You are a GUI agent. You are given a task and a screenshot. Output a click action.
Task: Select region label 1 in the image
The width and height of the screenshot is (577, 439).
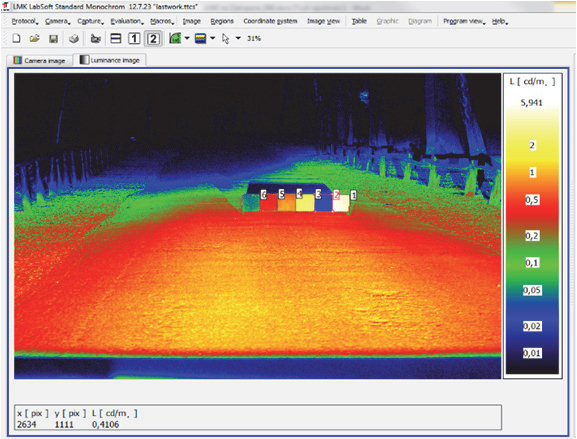pos(353,195)
